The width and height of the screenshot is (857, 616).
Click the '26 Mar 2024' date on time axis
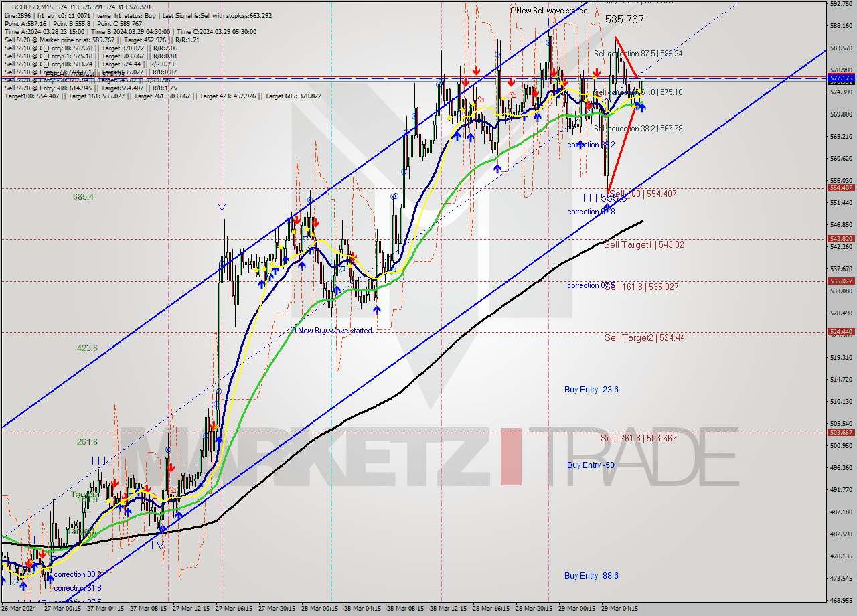pos(18,609)
